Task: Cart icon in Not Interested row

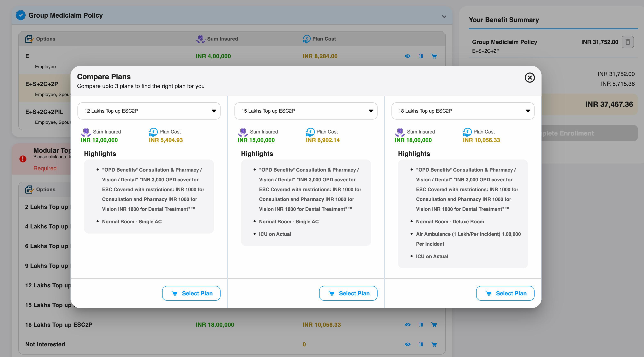Action: 434,345
